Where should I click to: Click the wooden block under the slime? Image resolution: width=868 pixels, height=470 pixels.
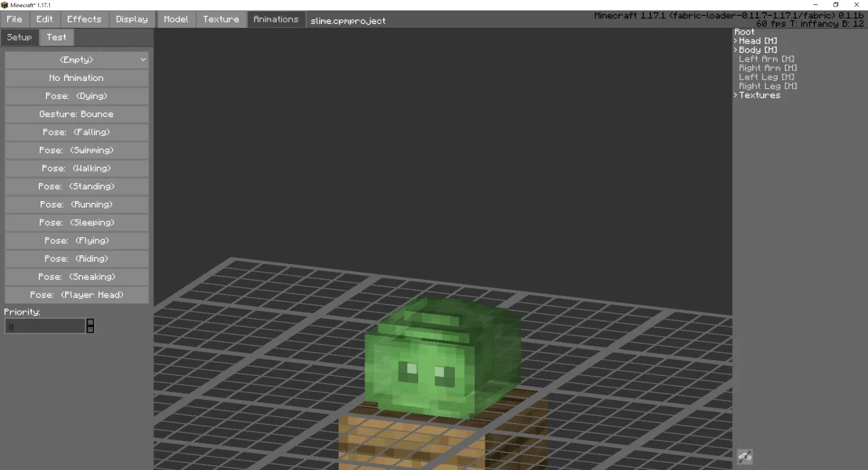point(443,441)
